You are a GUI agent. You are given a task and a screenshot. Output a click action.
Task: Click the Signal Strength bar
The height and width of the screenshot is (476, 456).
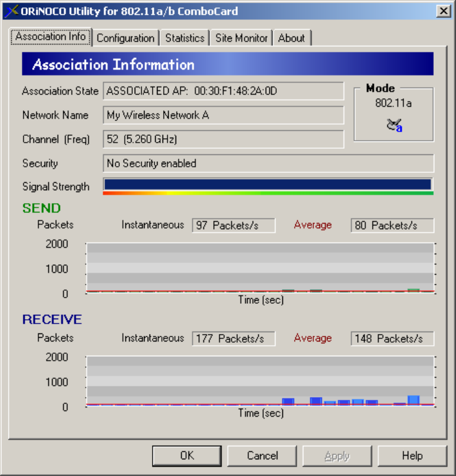point(268,186)
